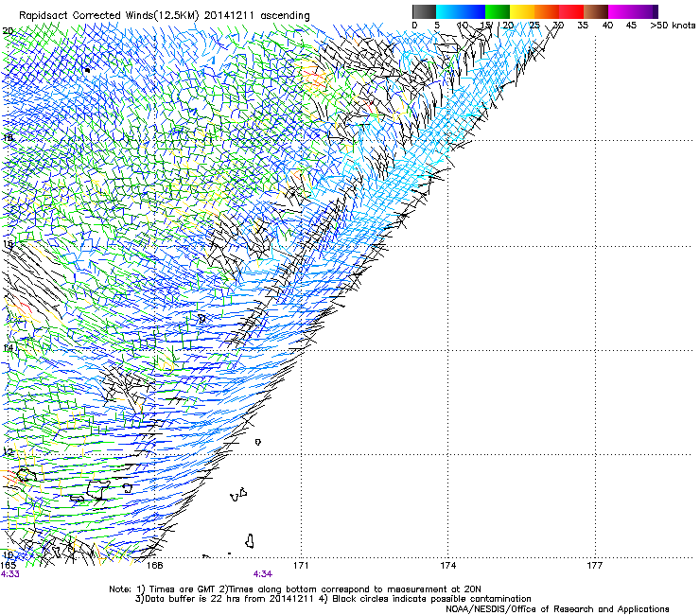This screenshot has height=615, width=700.
Task: Click the green 15-20 knots color swatch
Action: click(498, 11)
